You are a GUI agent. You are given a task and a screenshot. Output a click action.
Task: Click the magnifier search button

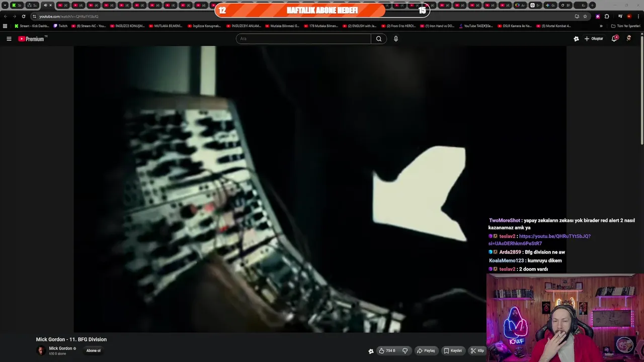[379, 39]
